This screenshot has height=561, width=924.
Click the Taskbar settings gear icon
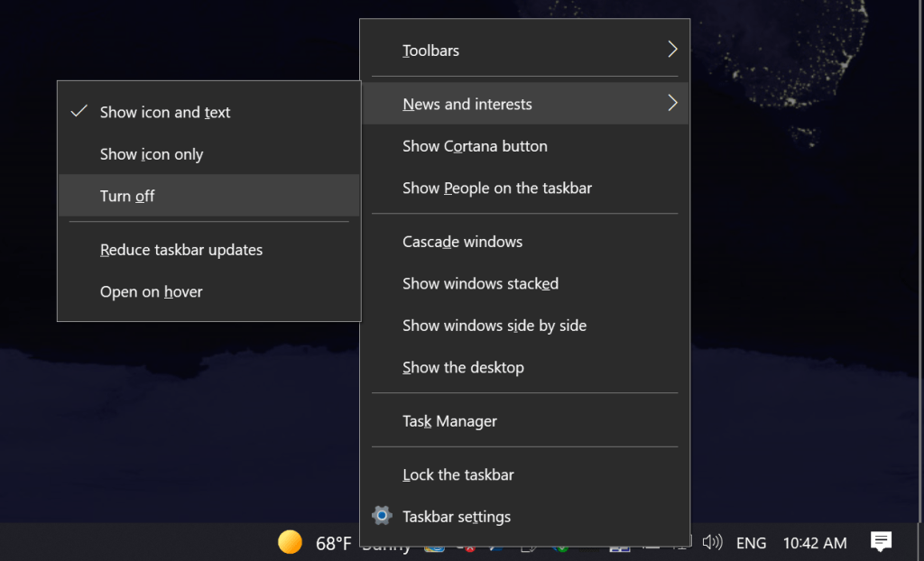(x=383, y=516)
